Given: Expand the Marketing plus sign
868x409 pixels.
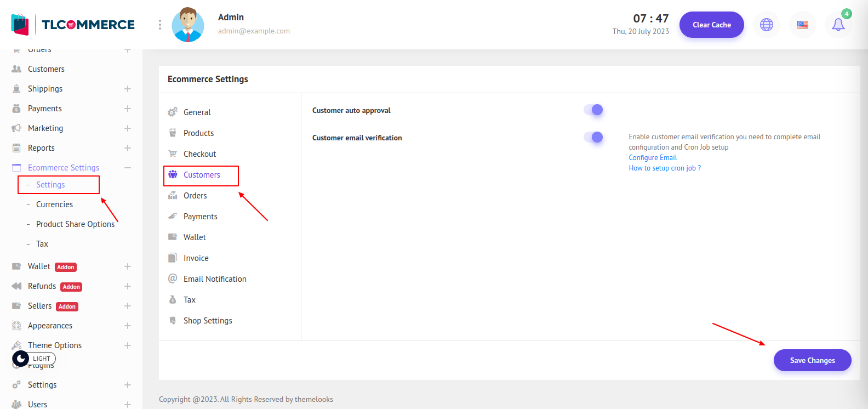Looking at the screenshot, I should 128,128.
